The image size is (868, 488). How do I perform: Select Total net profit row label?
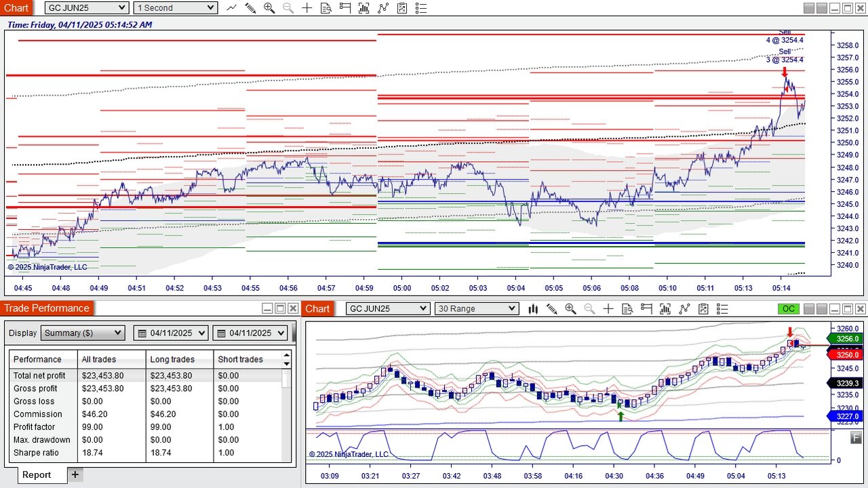click(39, 375)
